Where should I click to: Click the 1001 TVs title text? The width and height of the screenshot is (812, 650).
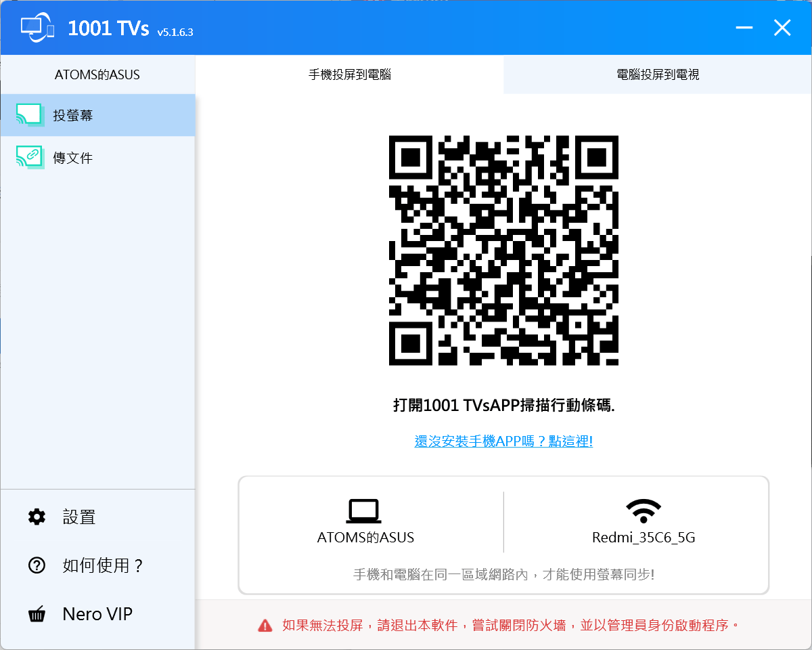pyautogui.click(x=109, y=28)
